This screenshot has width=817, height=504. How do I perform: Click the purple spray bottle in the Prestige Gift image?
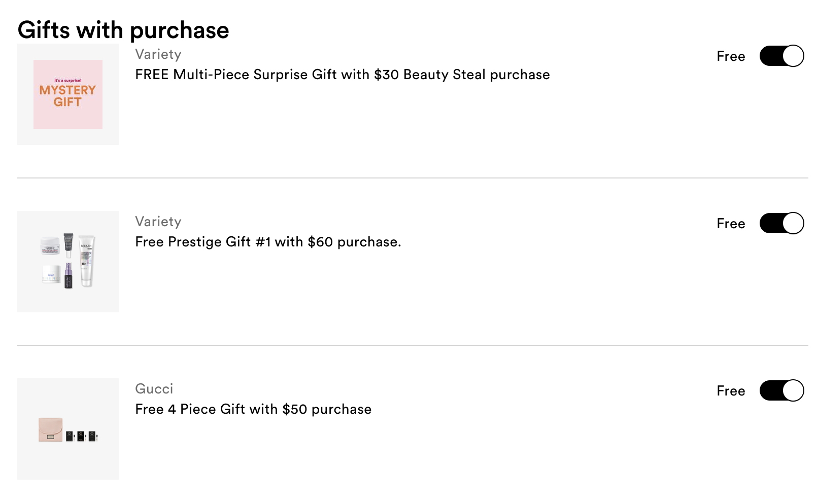click(69, 276)
